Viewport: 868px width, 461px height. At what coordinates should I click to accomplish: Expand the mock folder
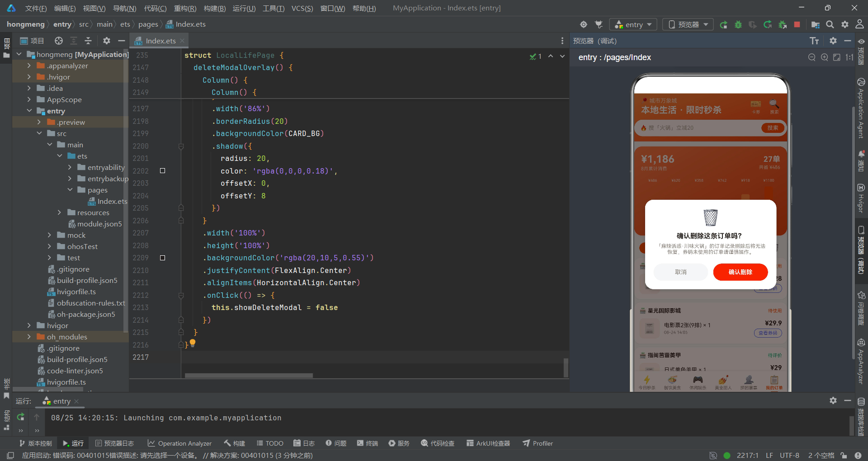[49, 235]
